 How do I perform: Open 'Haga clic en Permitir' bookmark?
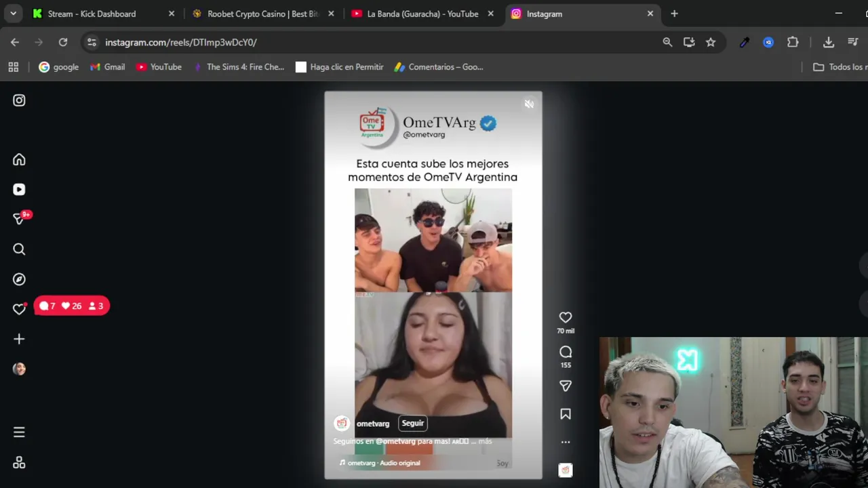point(340,67)
